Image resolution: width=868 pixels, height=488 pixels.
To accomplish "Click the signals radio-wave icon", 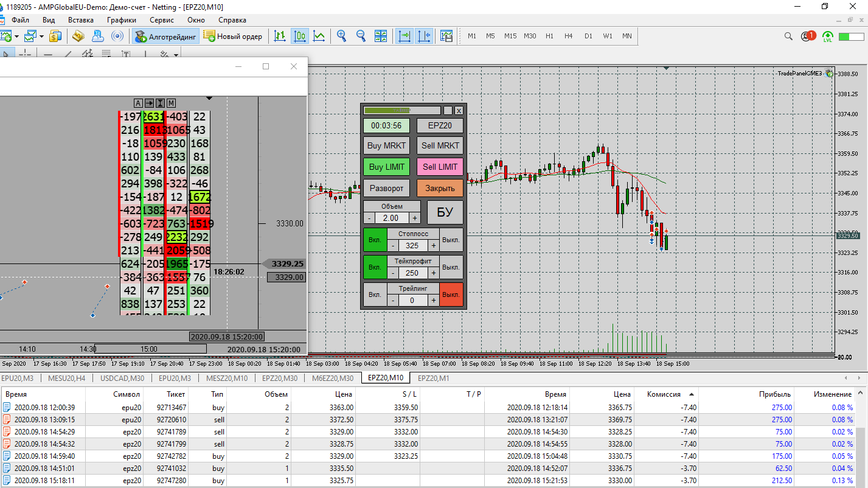I will tap(118, 36).
